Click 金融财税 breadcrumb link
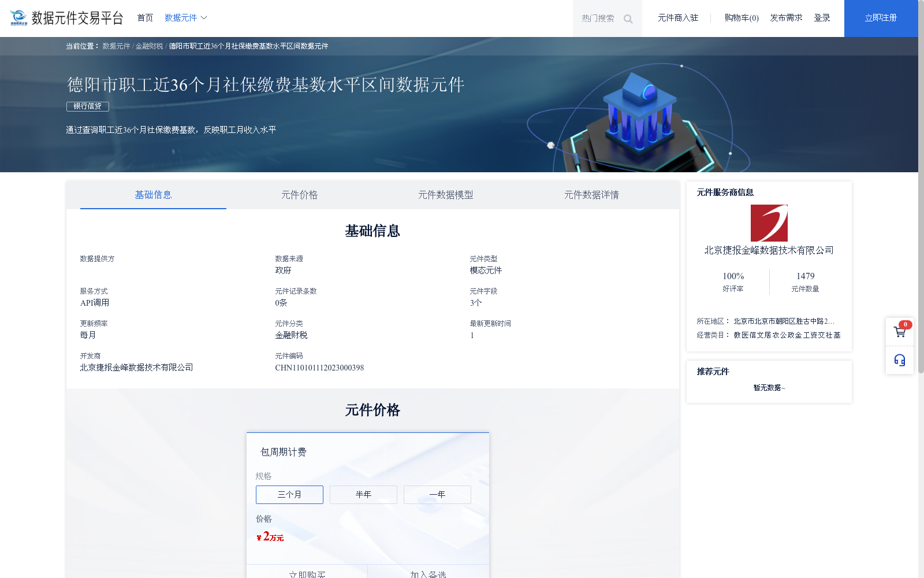 point(149,46)
